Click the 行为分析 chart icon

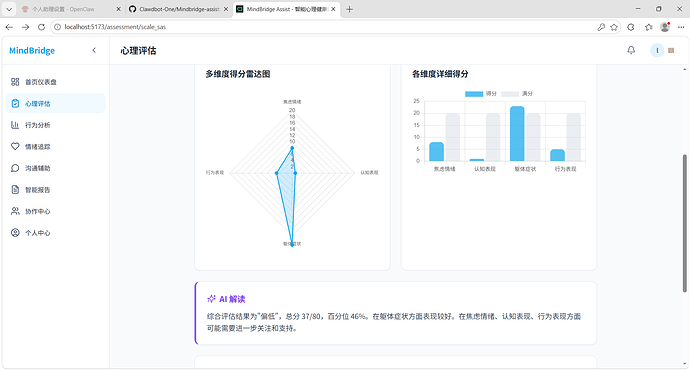click(15, 125)
